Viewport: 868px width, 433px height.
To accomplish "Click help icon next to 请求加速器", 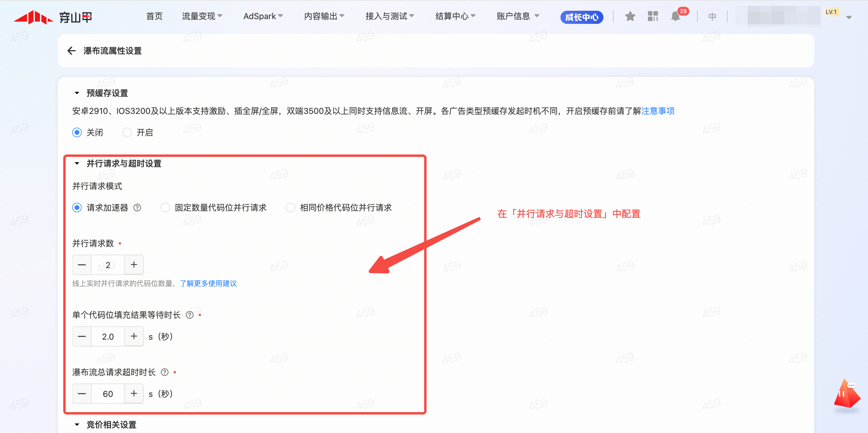I will [137, 208].
